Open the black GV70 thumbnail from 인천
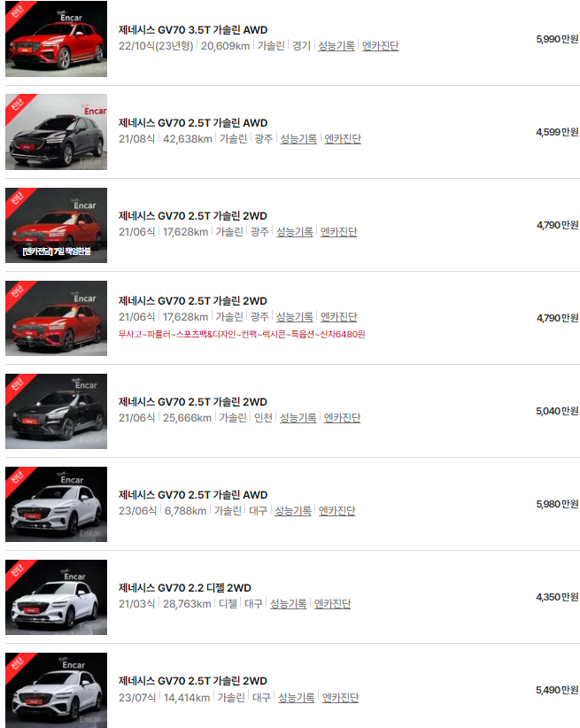Screen dimensions: 580x728 56,411
